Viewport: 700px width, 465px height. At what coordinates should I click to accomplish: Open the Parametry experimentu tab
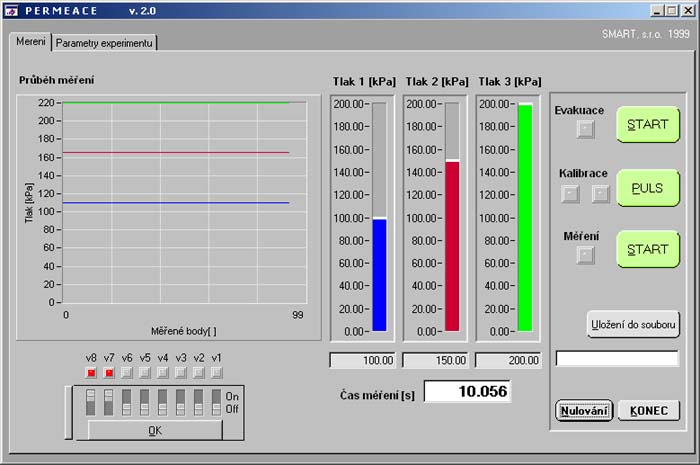[104, 43]
